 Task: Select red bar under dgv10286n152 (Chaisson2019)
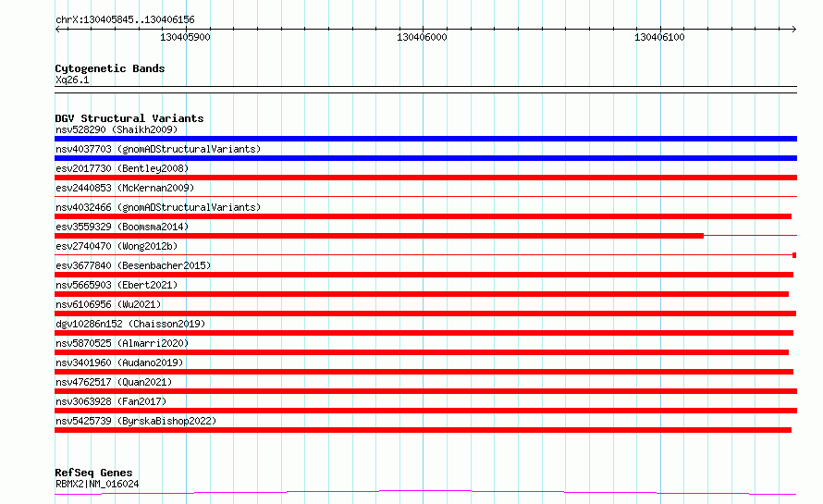pos(424,333)
